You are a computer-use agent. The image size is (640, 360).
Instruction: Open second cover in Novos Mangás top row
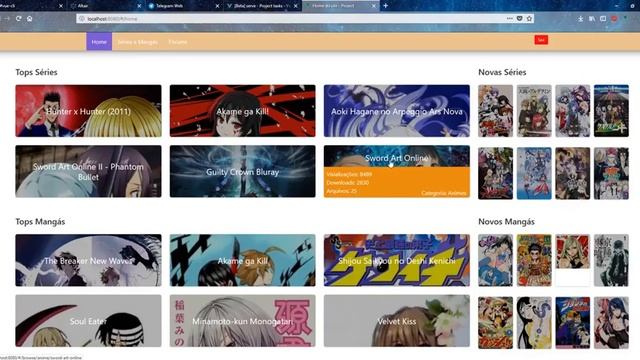[x=534, y=260]
